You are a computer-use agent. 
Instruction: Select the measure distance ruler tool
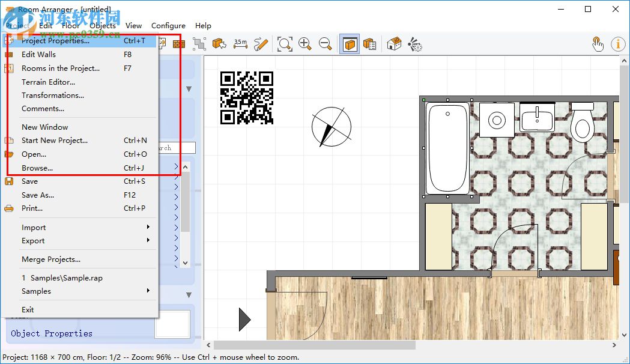pos(240,44)
